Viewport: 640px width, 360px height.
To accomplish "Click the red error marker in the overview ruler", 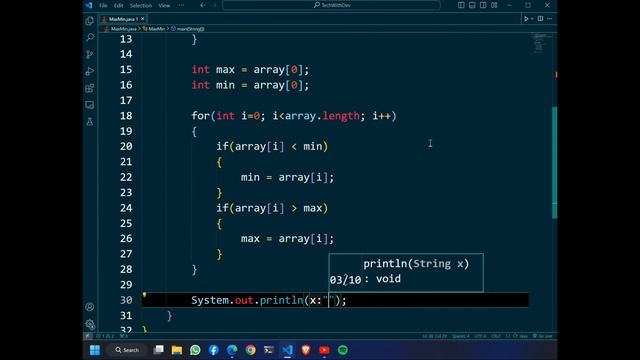I will tap(556, 75).
